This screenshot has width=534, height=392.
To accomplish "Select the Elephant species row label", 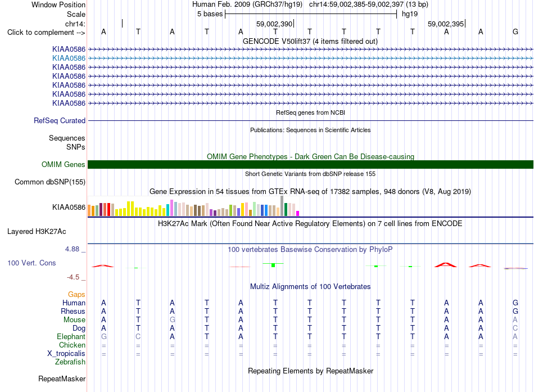I will [71, 336].
